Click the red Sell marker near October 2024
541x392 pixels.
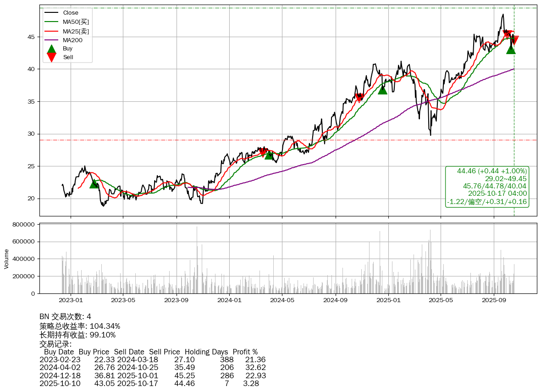pos(359,98)
